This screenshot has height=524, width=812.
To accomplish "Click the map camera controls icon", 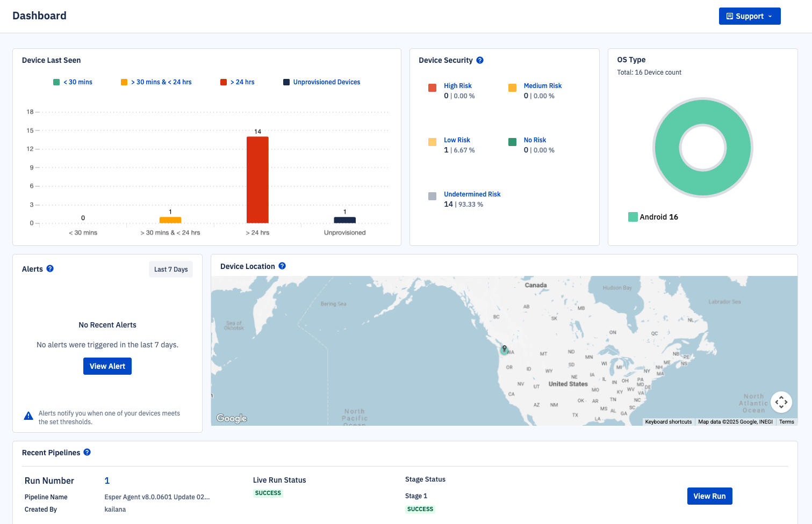I will (781, 402).
